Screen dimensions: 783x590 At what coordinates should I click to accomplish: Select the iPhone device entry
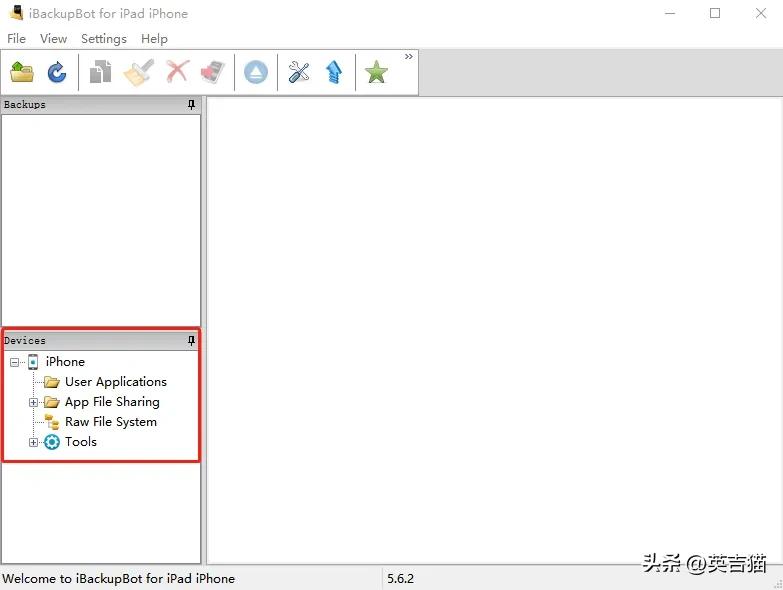(x=65, y=361)
